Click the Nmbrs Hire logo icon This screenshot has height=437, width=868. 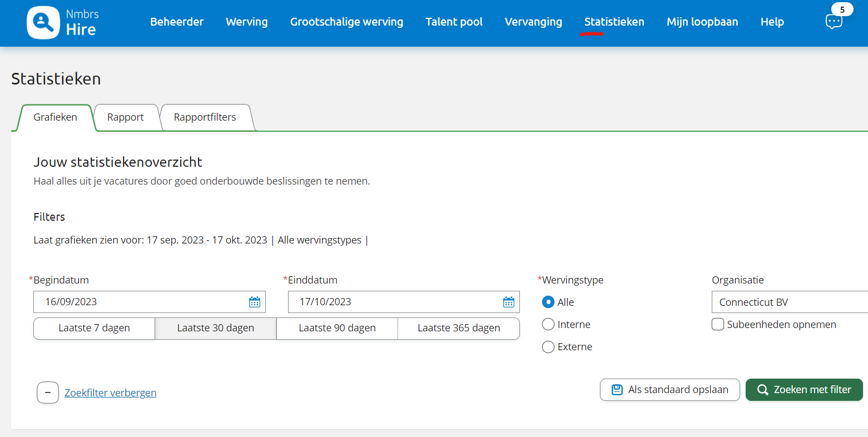(x=43, y=22)
